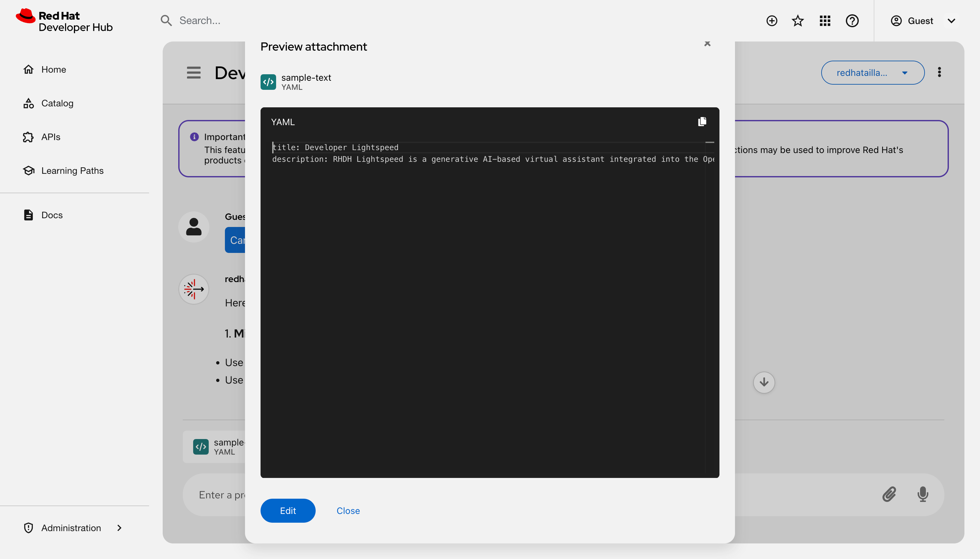Image resolution: width=980 pixels, height=559 pixels.
Task: Open Learning Paths from the sidebar
Action: pos(73,170)
